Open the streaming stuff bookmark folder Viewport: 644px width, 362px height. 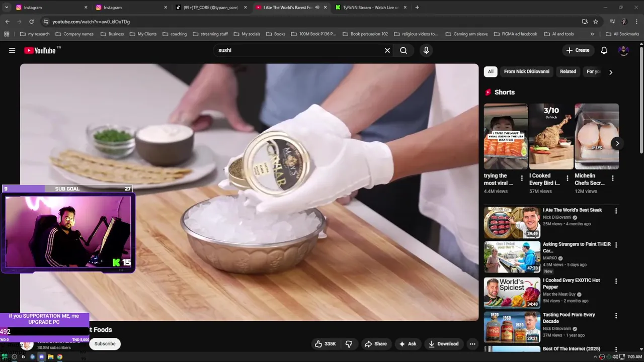(210, 34)
